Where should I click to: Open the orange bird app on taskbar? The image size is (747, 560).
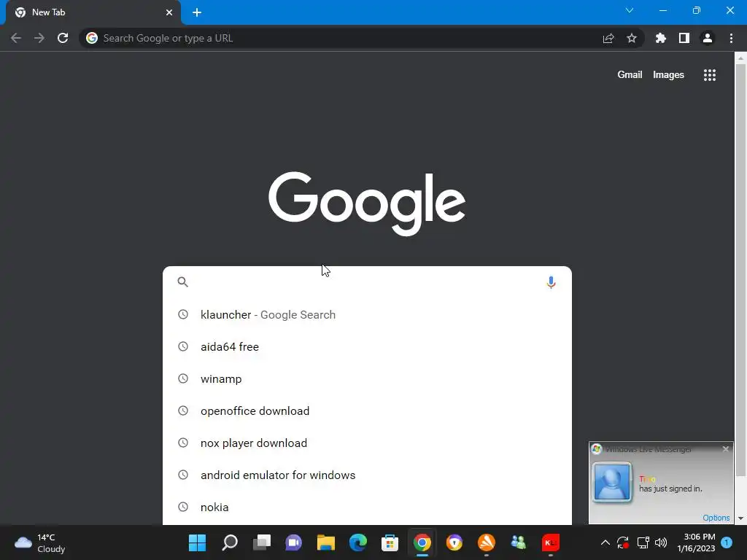point(487,542)
